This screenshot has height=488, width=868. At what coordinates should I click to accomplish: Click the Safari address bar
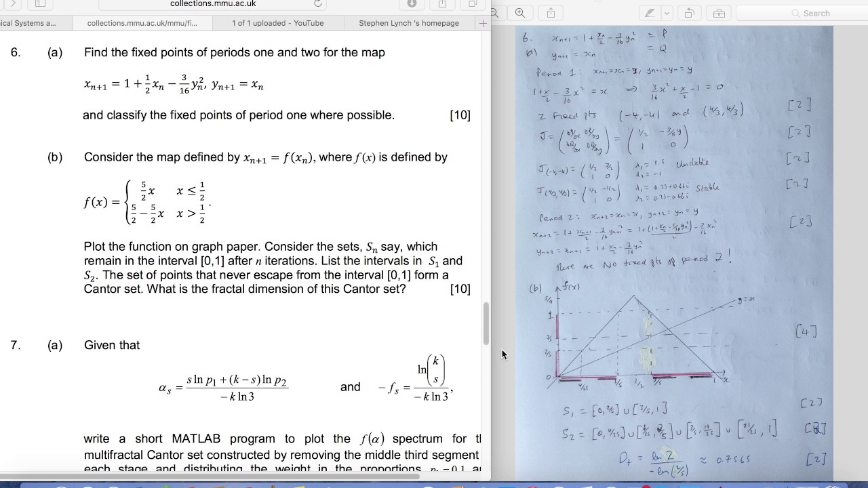[213, 4]
